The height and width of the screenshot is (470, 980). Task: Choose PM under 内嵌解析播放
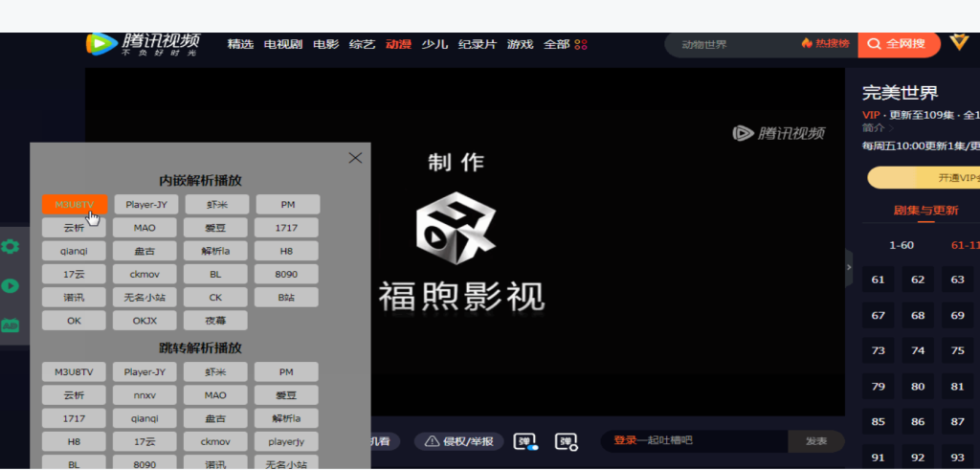(x=287, y=205)
